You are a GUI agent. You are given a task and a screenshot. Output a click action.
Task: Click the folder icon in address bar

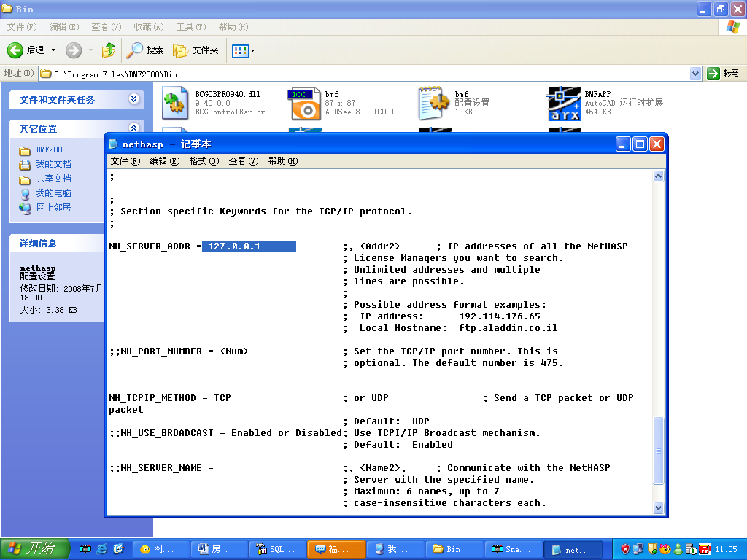click(46, 74)
